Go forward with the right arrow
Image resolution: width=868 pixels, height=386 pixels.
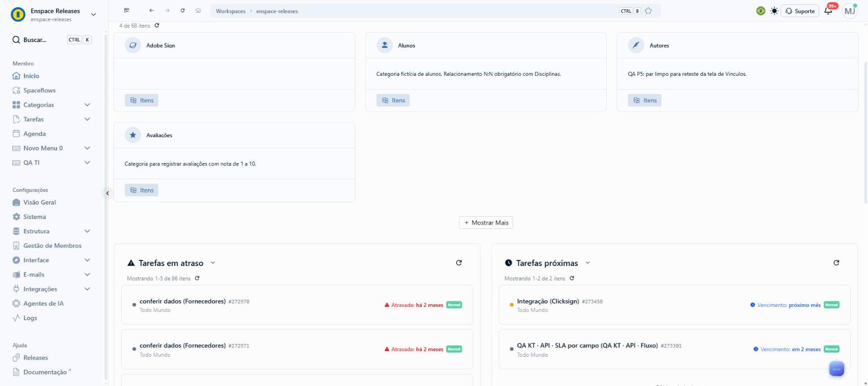(x=167, y=11)
